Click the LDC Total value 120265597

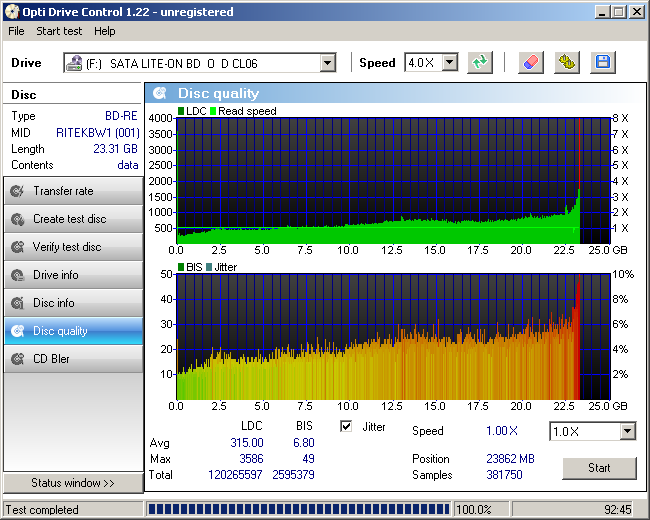(235, 474)
